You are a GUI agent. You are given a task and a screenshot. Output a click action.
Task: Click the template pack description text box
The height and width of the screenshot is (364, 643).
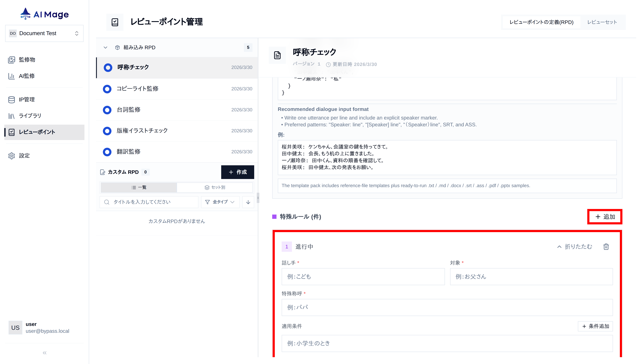click(447, 186)
